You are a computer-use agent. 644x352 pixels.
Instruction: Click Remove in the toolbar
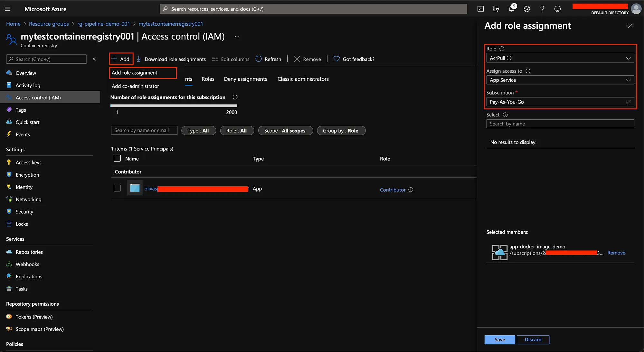[308, 59]
